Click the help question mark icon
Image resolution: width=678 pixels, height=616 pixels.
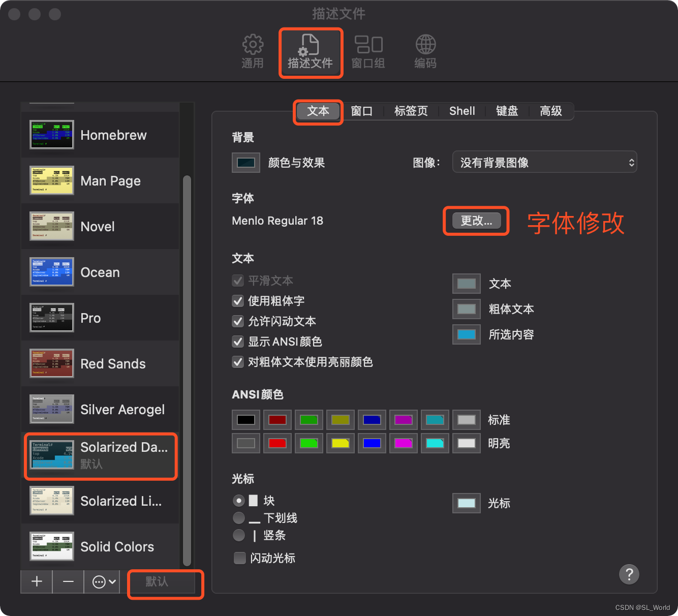pos(629,574)
